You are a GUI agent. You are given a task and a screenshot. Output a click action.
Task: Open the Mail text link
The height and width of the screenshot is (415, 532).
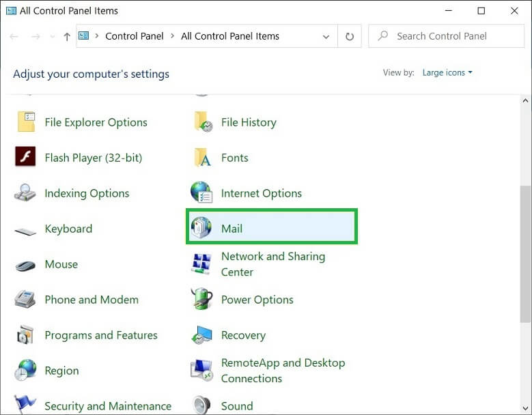point(232,229)
